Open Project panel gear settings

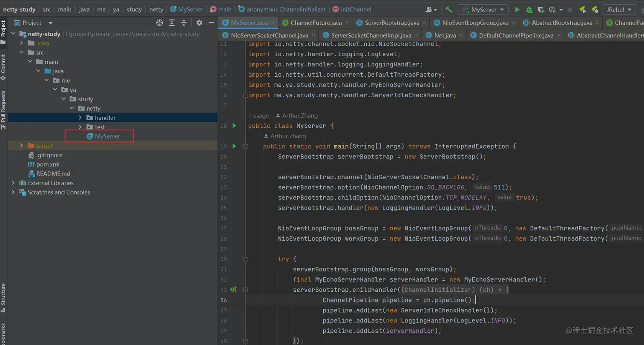(199, 23)
